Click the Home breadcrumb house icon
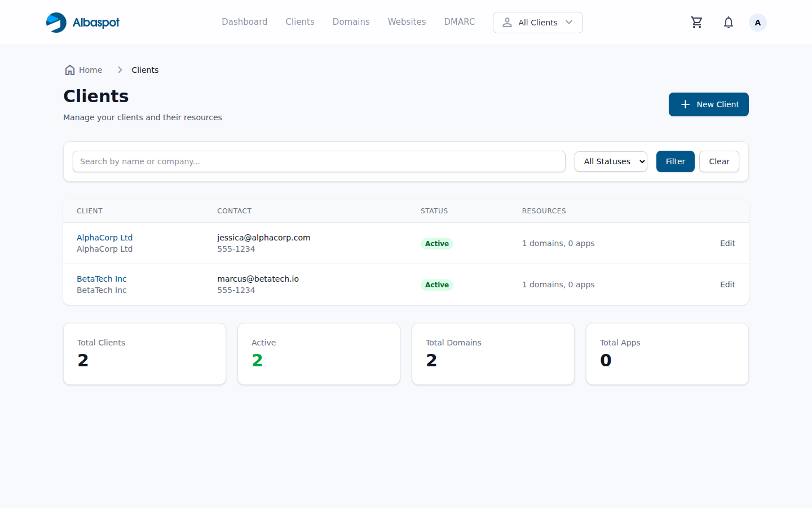This screenshot has height=508, width=812. click(x=70, y=70)
